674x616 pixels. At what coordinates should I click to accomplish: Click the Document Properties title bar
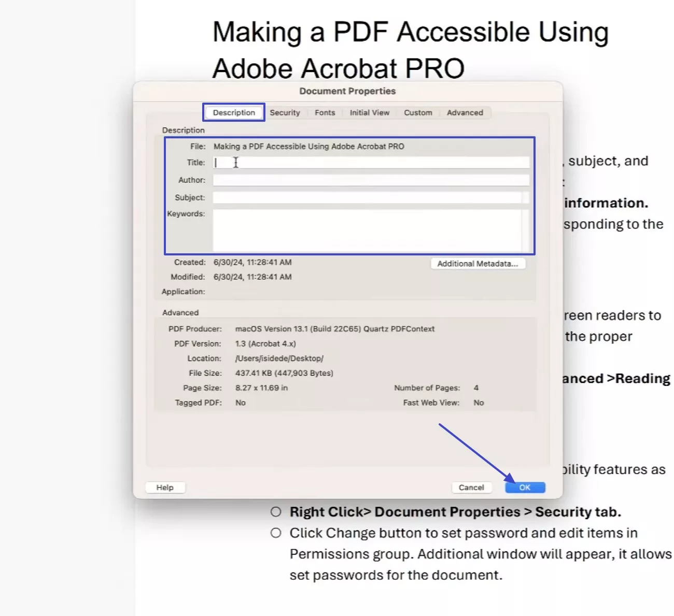coord(347,91)
